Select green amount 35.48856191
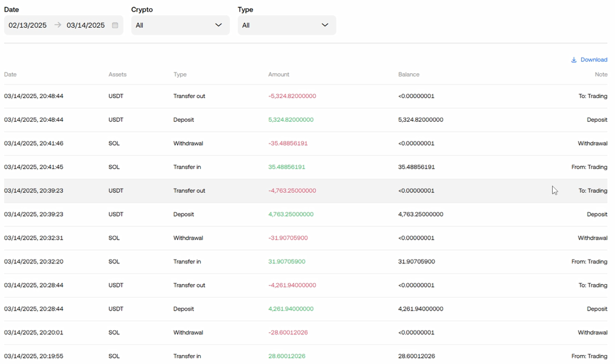This screenshot has width=615, height=364. (287, 167)
